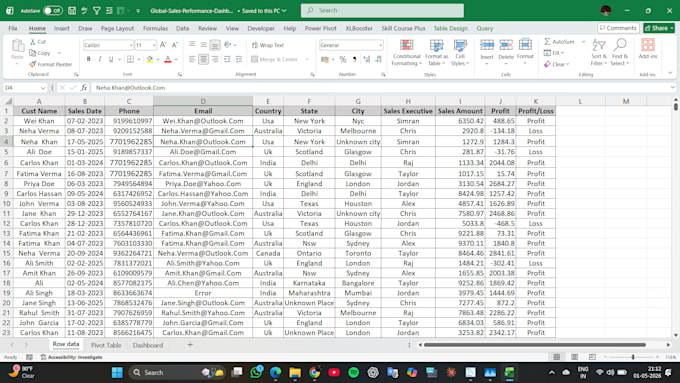680x383 pixels.
Task: Open the Borders dropdown
Action: (138, 59)
